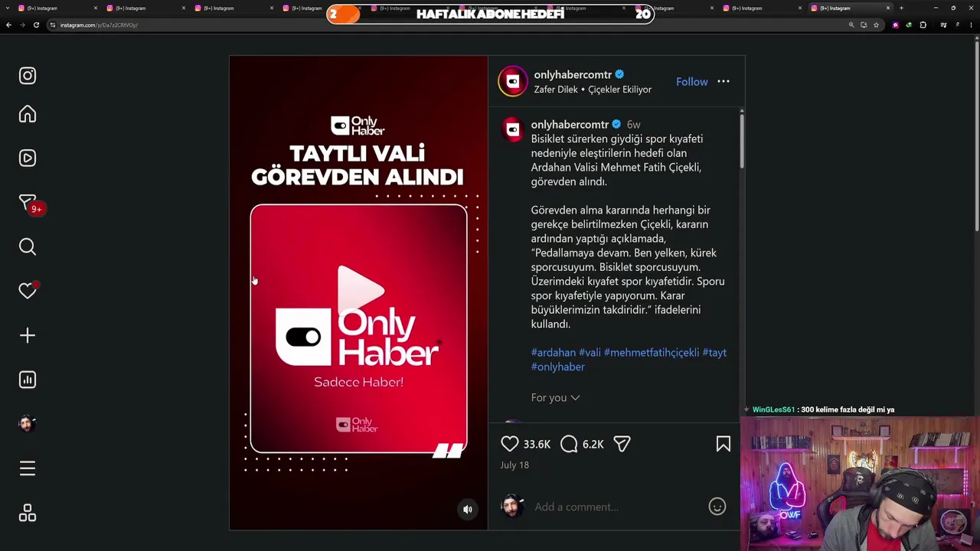The height and width of the screenshot is (551, 980).
Task: Toggle the video sound speaker button
Action: (x=468, y=510)
